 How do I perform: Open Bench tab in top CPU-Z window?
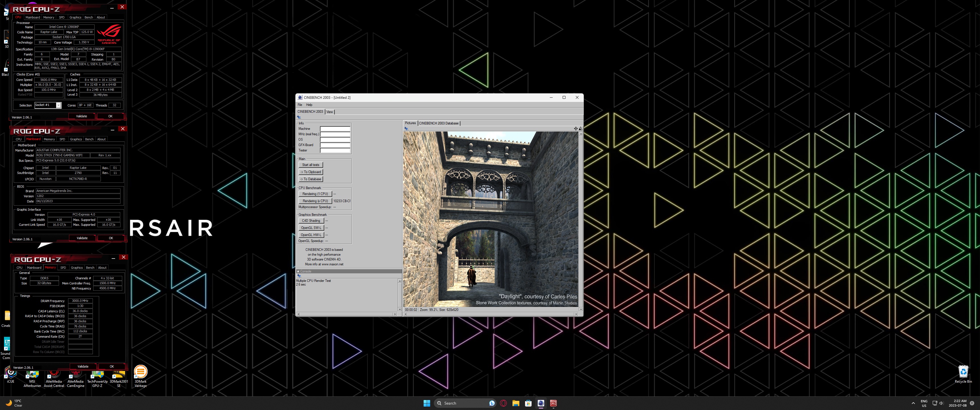(89, 17)
